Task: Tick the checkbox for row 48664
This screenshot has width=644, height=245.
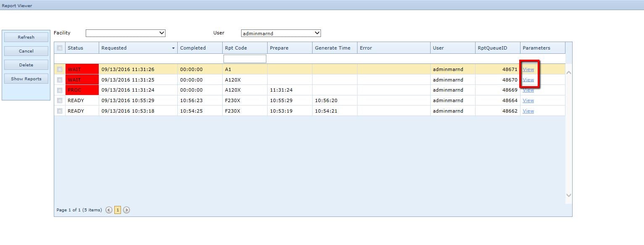Action: coord(60,100)
